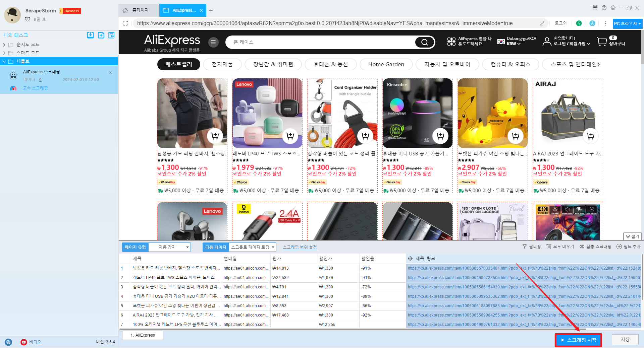Click the Kinscoter humidifier product thumbnail
Viewport: 644px width, 348px height.
[x=418, y=113]
